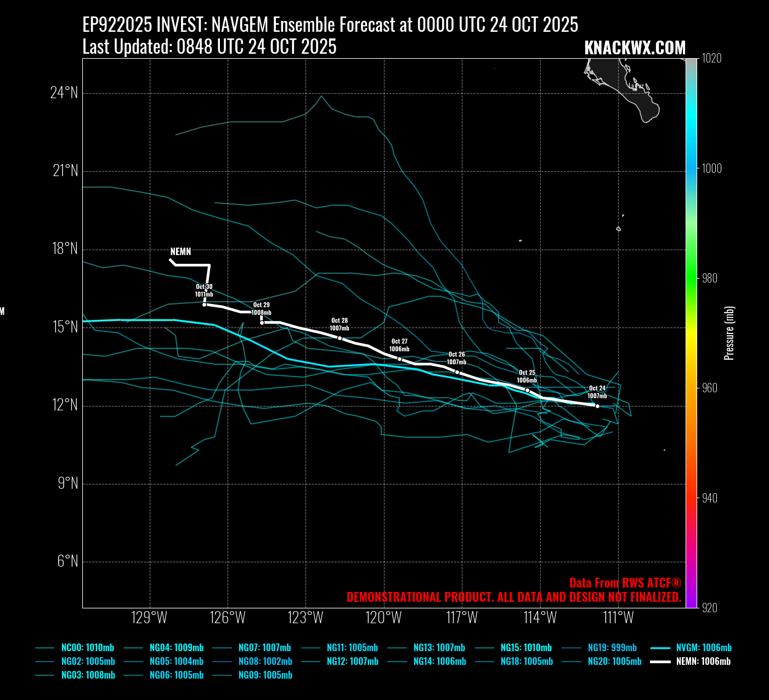
Task: Select the Oct 30 1011mb forecast point
Action: coord(204,304)
